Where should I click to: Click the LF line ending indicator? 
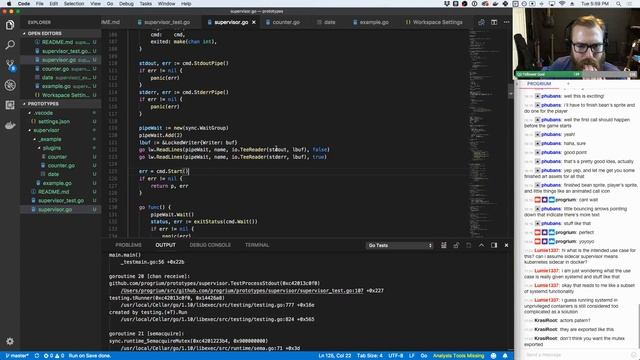(411, 356)
